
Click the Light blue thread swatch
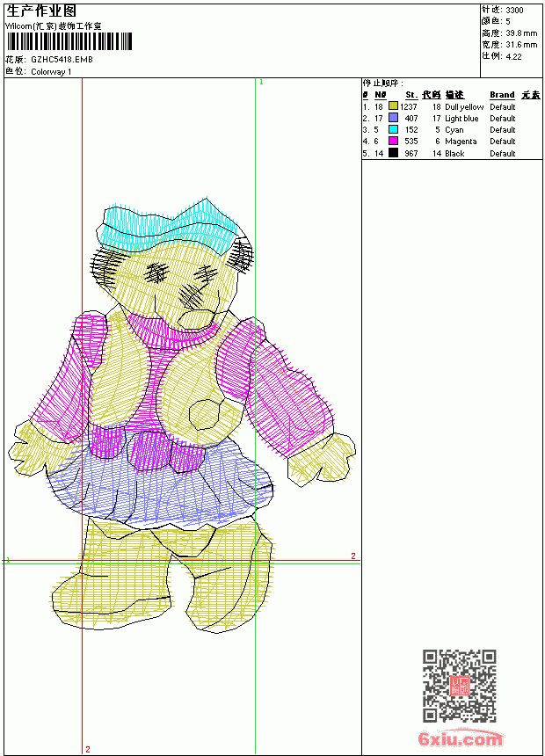pos(393,118)
